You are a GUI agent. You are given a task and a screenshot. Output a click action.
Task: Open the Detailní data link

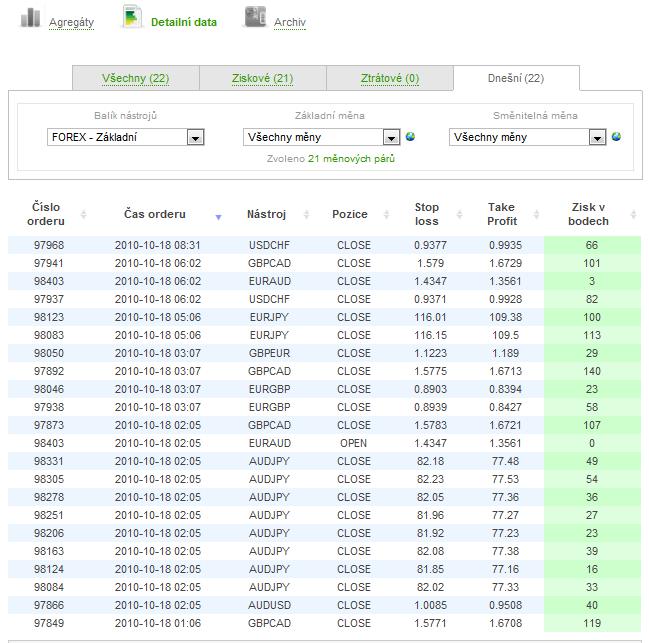pyautogui.click(x=184, y=22)
